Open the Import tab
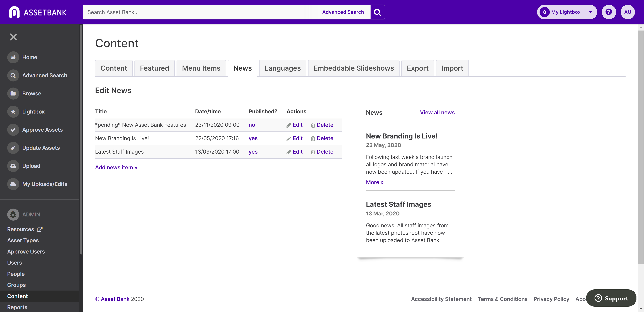The width and height of the screenshot is (644, 312). 452,68
